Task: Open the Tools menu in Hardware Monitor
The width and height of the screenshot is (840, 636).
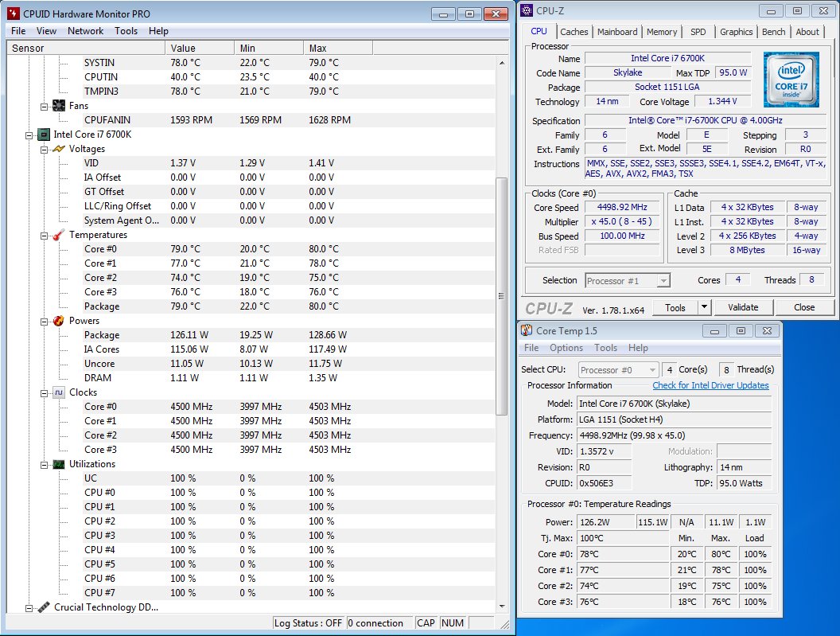Action: pos(126,31)
